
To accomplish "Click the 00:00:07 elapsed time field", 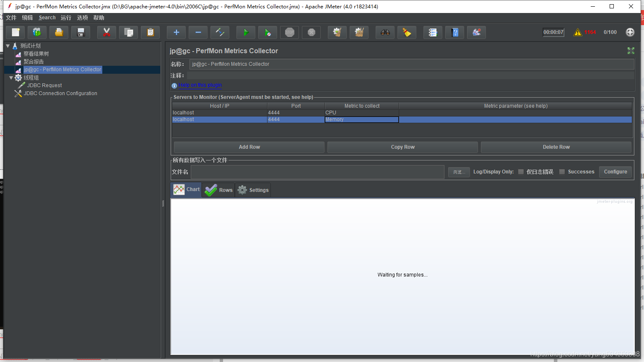I will tap(553, 32).
